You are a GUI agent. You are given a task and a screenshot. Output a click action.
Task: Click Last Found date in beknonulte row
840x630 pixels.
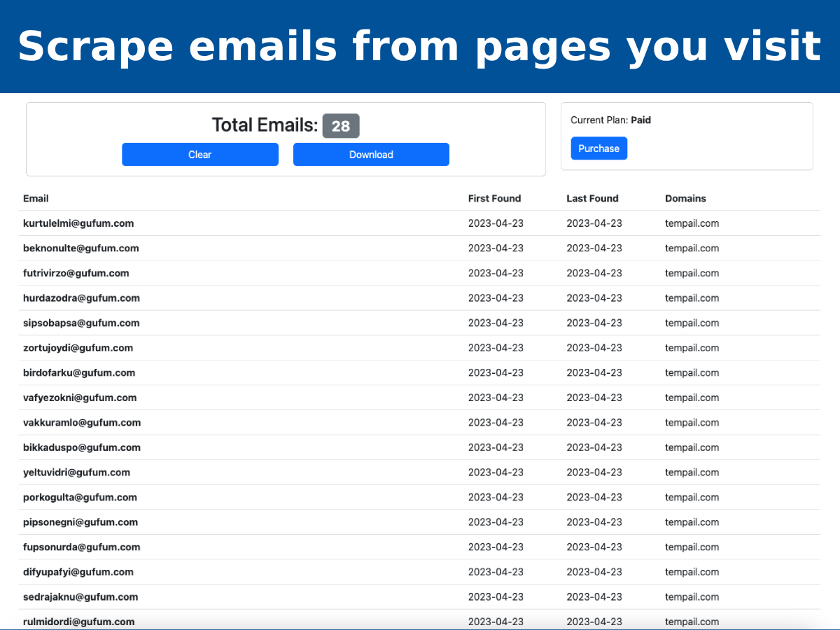[594, 248]
